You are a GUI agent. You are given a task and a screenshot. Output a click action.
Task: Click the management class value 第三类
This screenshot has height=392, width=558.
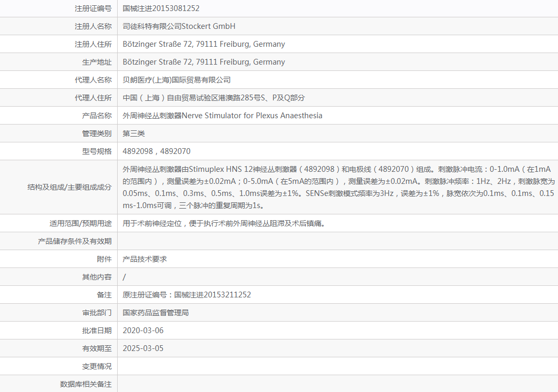pyautogui.click(x=134, y=133)
